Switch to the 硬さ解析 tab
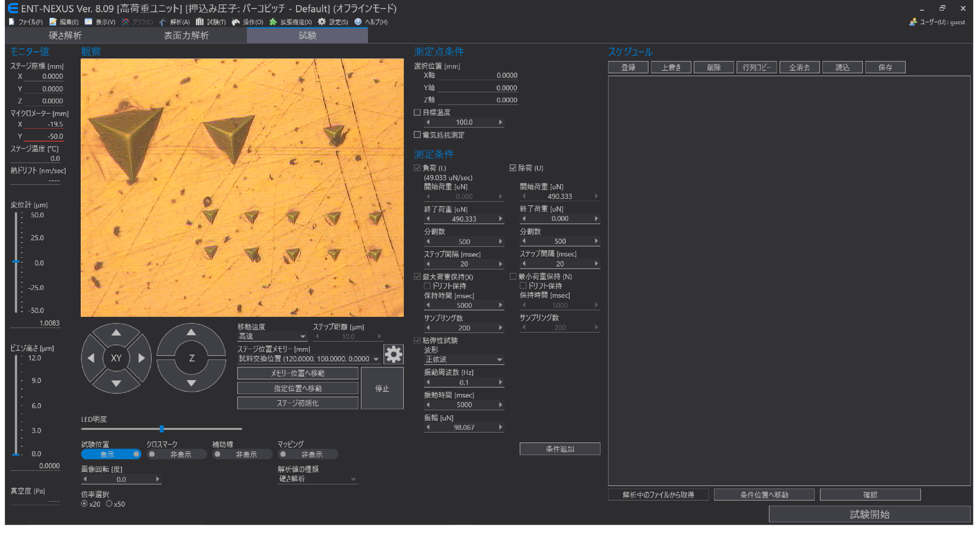980x550 pixels. click(65, 36)
